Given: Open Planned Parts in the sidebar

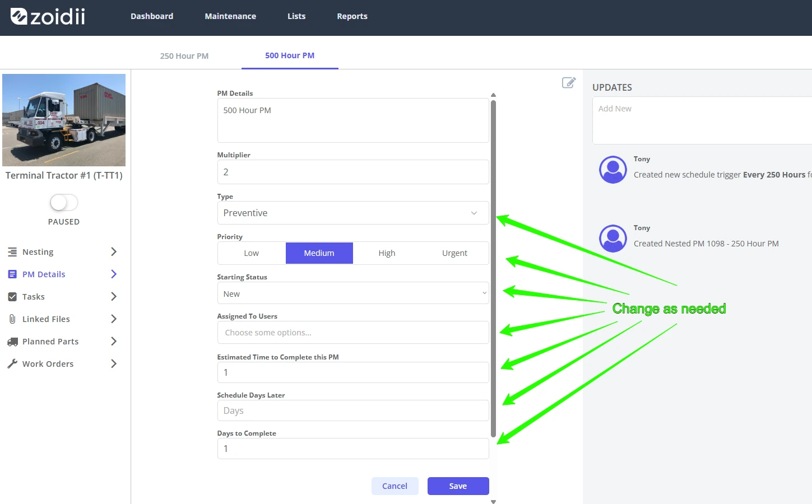Looking at the screenshot, I should click(x=50, y=342).
